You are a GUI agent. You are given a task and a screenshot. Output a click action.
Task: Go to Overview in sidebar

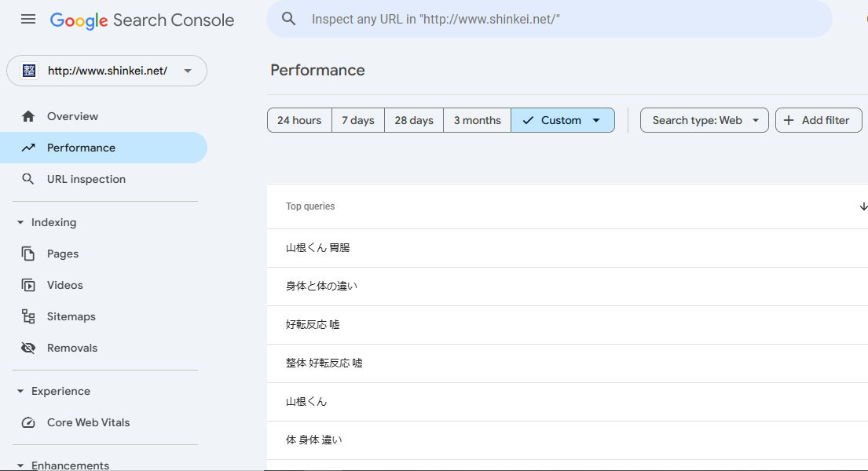click(x=104, y=116)
